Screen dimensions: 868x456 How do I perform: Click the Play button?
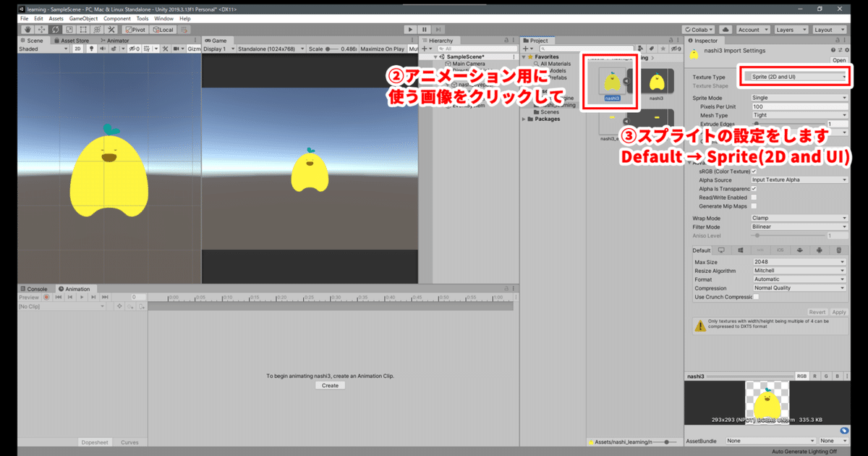[411, 30]
